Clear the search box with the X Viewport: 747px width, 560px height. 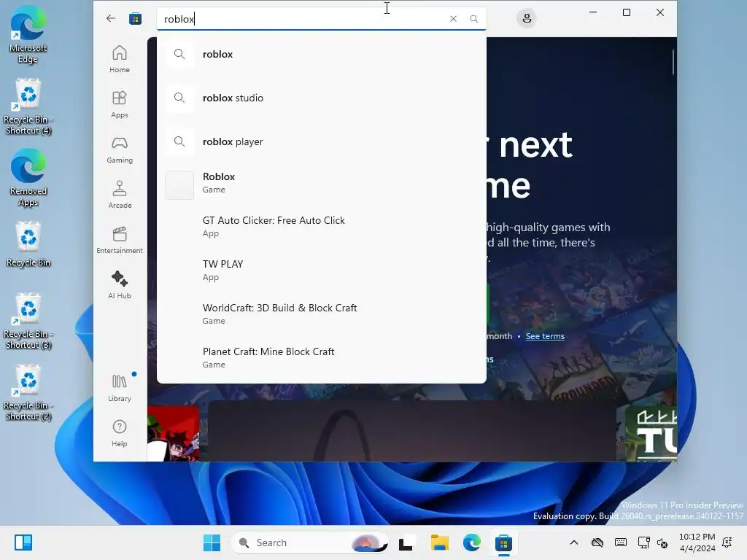(x=453, y=18)
